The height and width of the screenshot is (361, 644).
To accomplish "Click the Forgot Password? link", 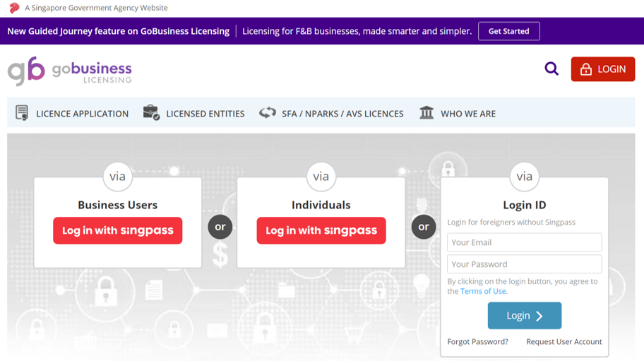I will click(x=477, y=342).
